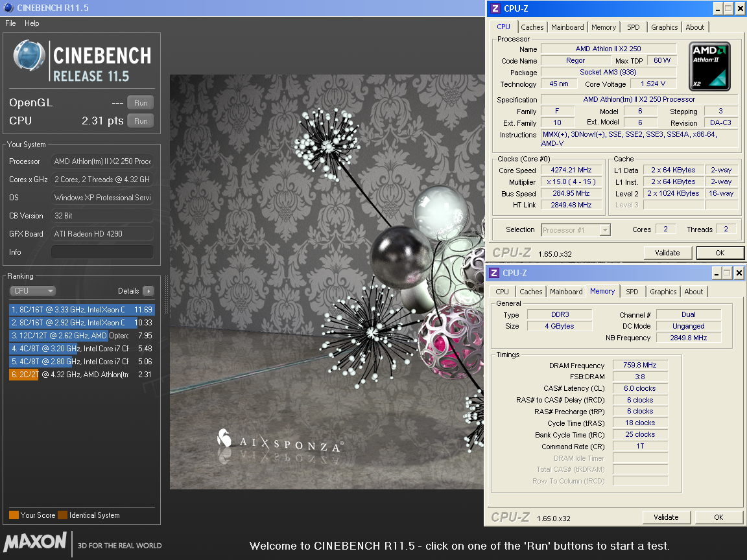Image resolution: width=747 pixels, height=560 pixels.
Task: Click the HT Link value 2849.48 MHz
Action: pos(571,205)
